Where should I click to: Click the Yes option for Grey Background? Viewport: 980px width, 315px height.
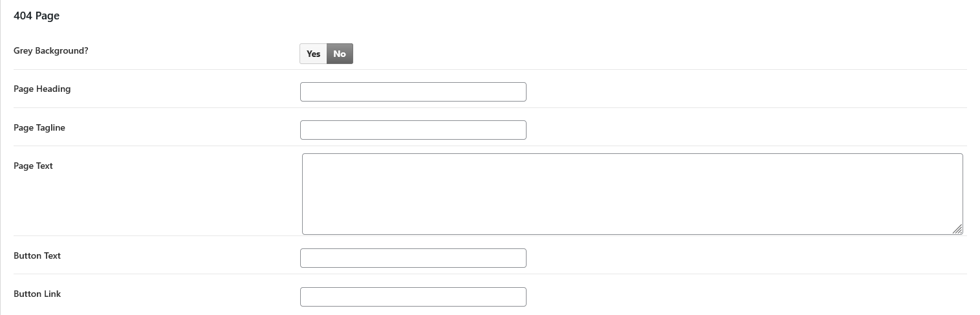[x=314, y=54]
